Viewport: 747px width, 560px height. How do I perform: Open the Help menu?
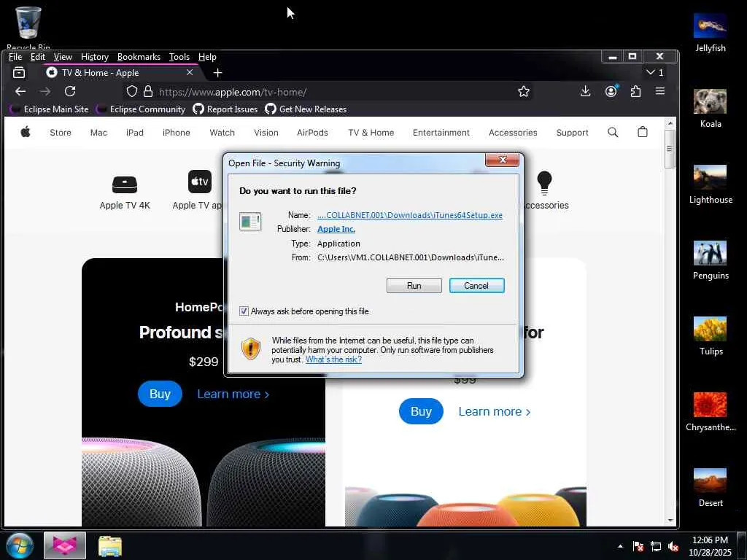coord(207,57)
